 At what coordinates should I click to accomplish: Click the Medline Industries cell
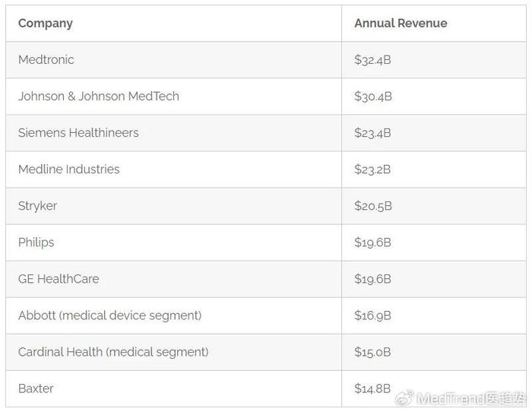(x=69, y=169)
